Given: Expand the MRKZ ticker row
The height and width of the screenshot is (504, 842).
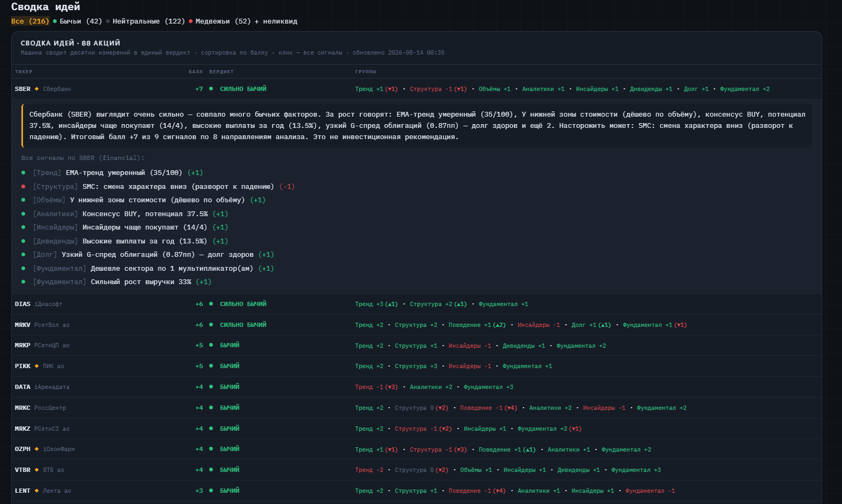Looking at the screenshot, I should pyautogui.click(x=417, y=429).
